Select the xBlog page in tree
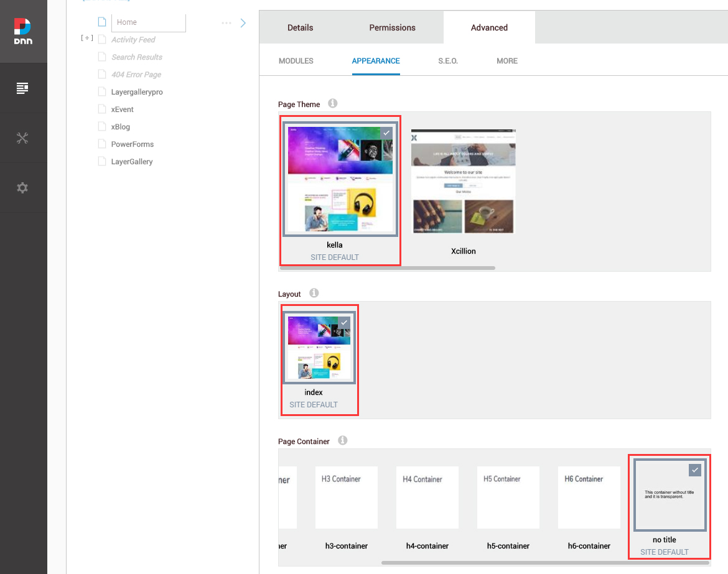The width and height of the screenshot is (728, 574). pos(121,127)
